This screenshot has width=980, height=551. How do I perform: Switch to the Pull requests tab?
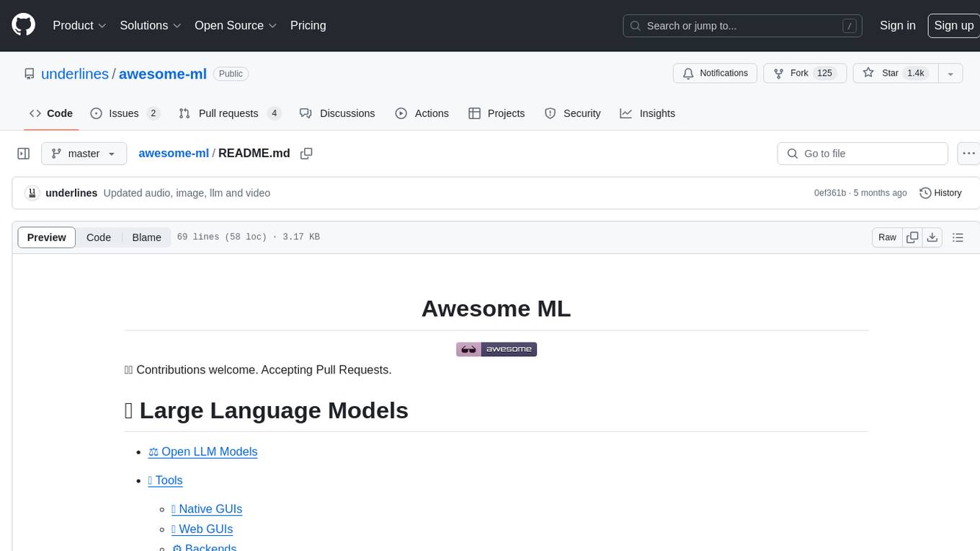229,113
